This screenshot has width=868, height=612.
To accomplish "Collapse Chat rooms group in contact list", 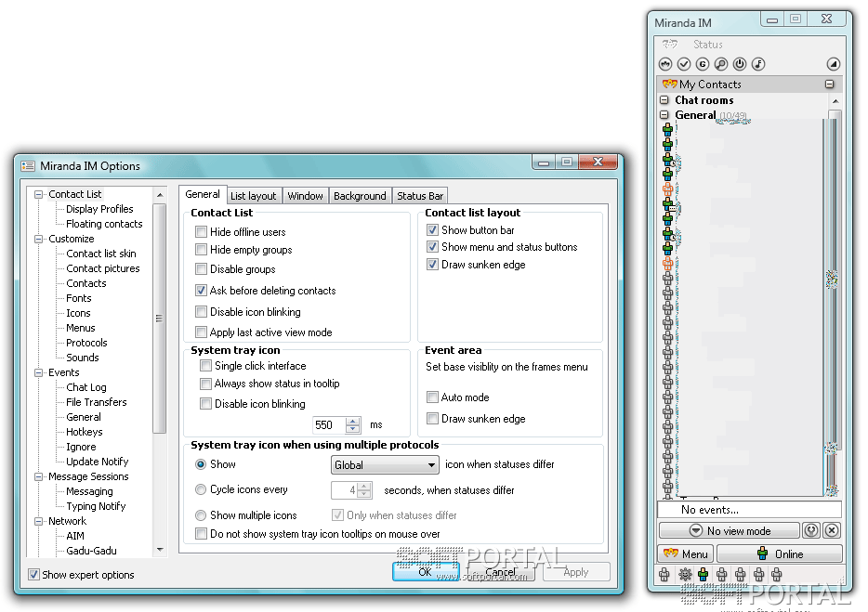I will tap(664, 100).
